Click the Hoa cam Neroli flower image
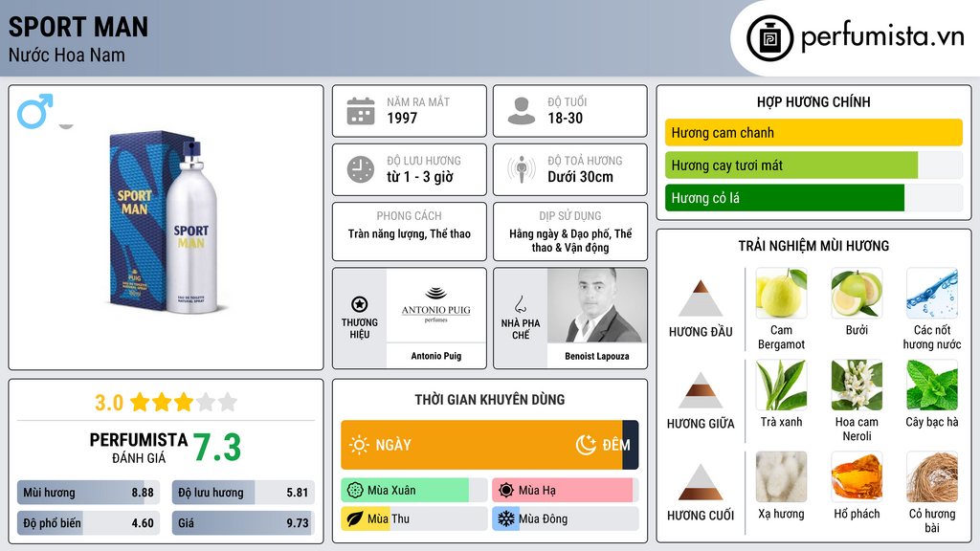Screen dimensions: 980x551 pyautogui.click(x=857, y=385)
